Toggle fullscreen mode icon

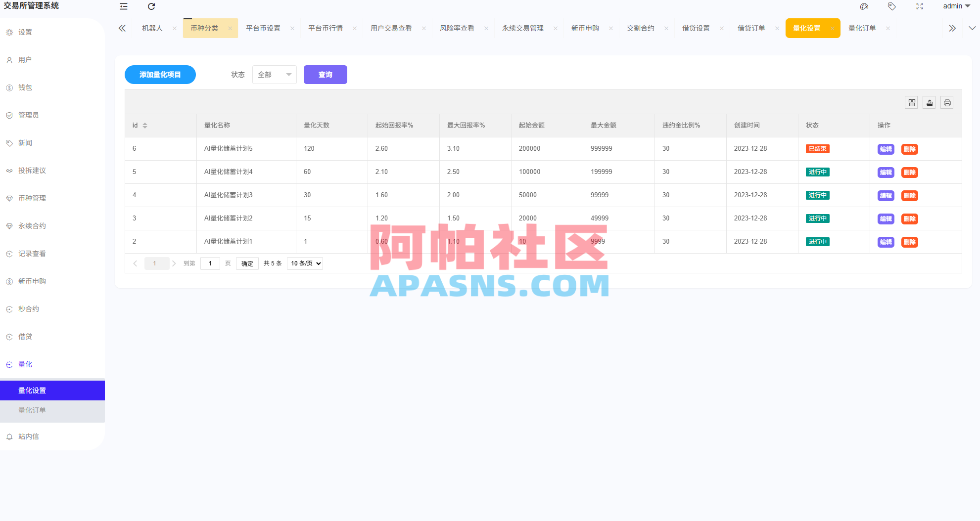coord(919,6)
